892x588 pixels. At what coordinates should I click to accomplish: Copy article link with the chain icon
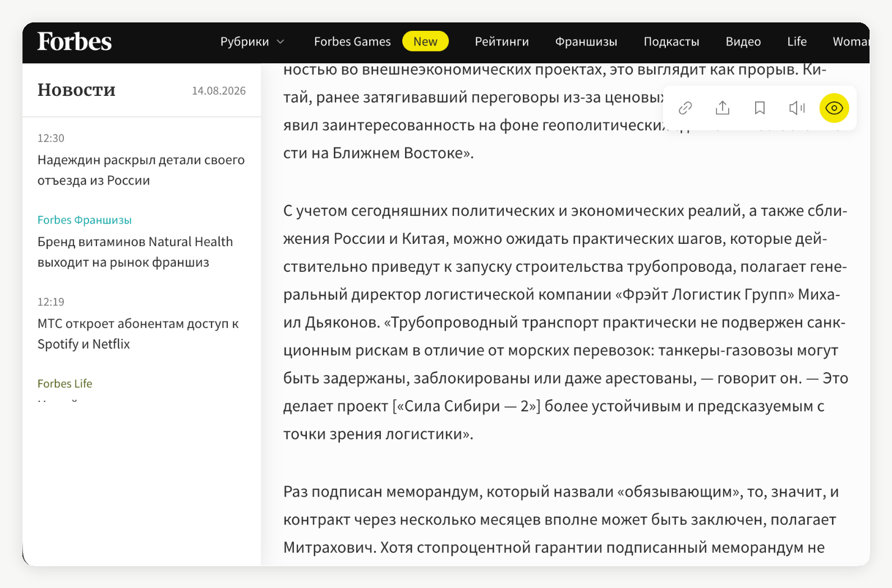click(x=685, y=108)
